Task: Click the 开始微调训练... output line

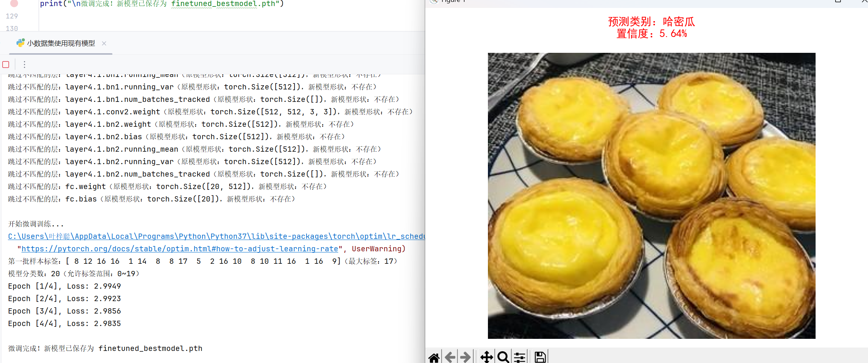Action: pyautogui.click(x=36, y=224)
